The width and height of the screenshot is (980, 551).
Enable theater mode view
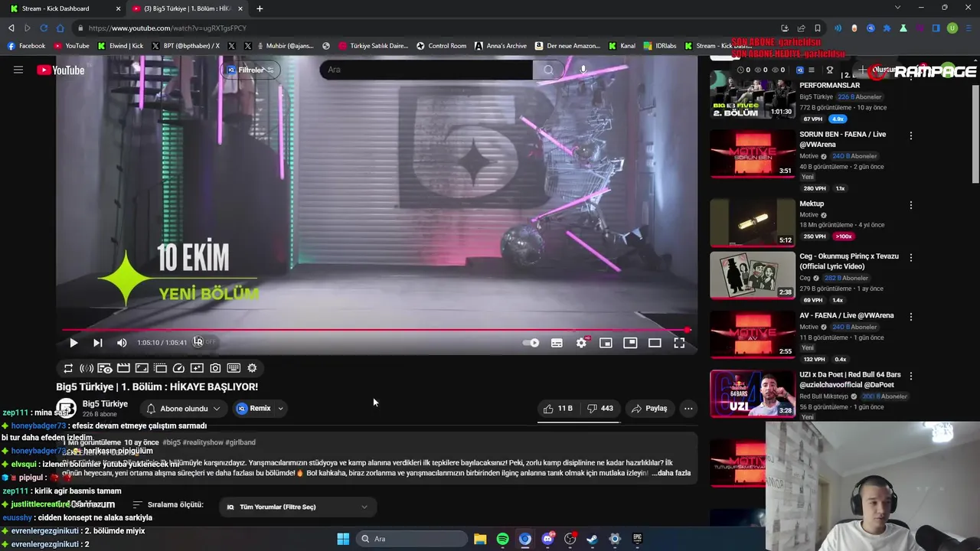click(x=655, y=343)
